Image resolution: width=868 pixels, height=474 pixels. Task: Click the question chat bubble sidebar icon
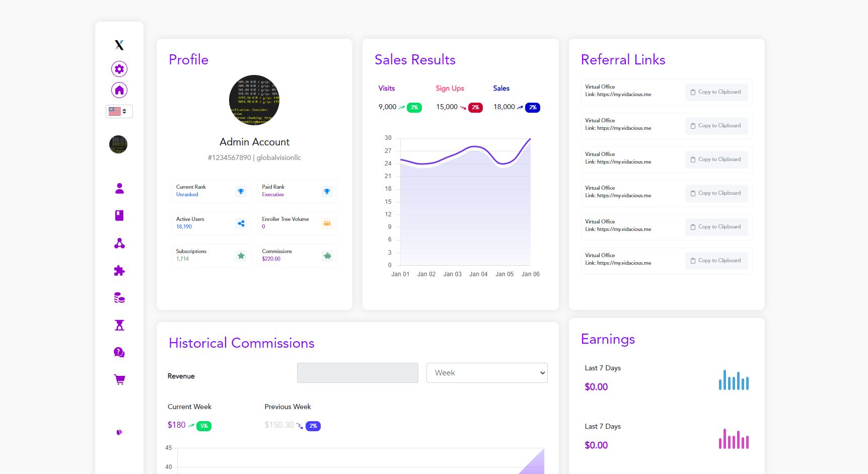pyautogui.click(x=119, y=352)
